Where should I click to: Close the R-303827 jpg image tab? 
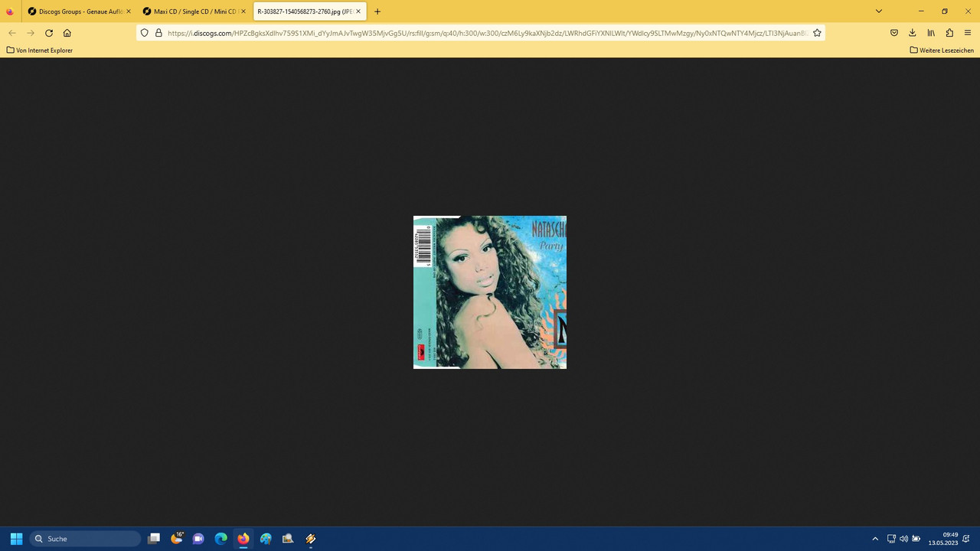[358, 11]
